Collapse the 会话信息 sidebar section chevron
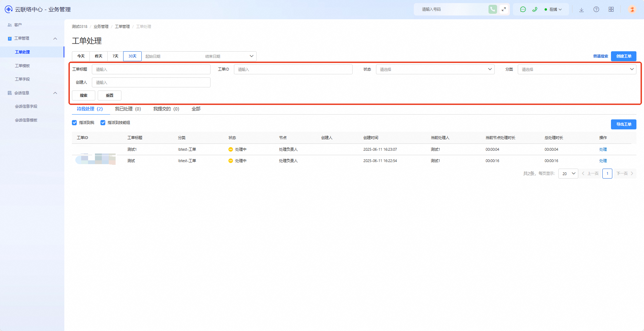644x331 pixels. (55, 93)
